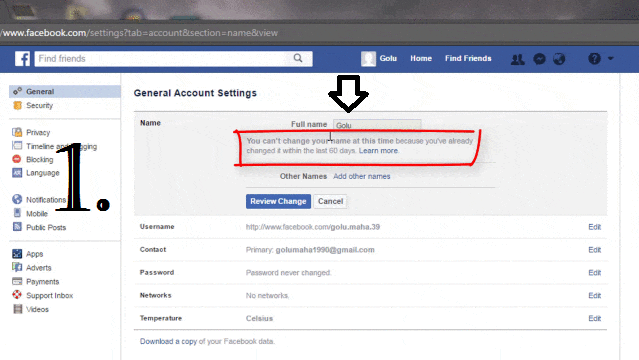Click the Support Inbox lifebuoy icon
This screenshot has height=360, width=639.
pos(17,294)
